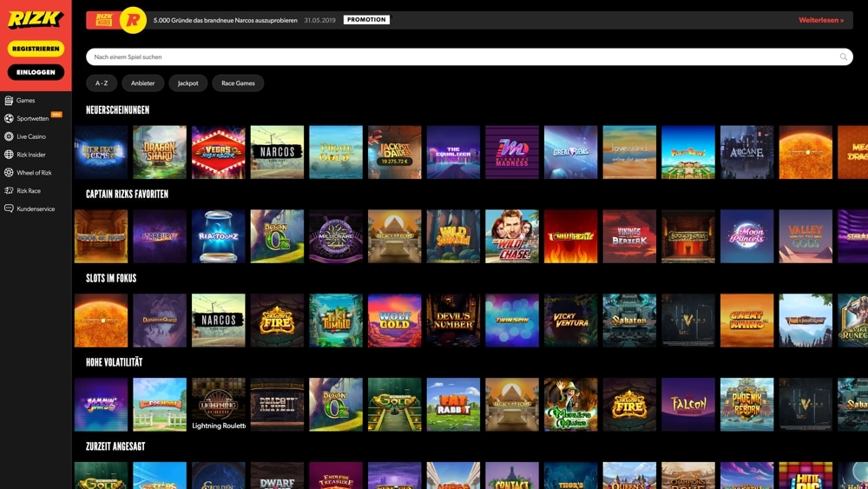This screenshot has height=489, width=868.
Task: Open Dragon's Fire in Slots im Fokus
Action: (277, 320)
